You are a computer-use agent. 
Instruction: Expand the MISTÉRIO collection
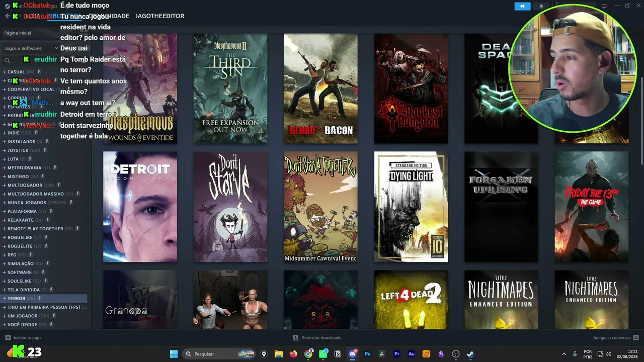(4, 176)
